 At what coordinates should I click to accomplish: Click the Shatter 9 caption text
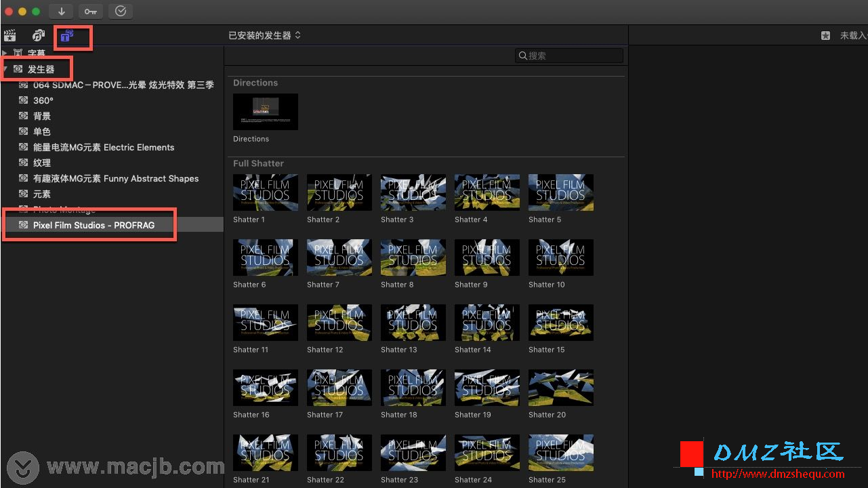coord(471,285)
